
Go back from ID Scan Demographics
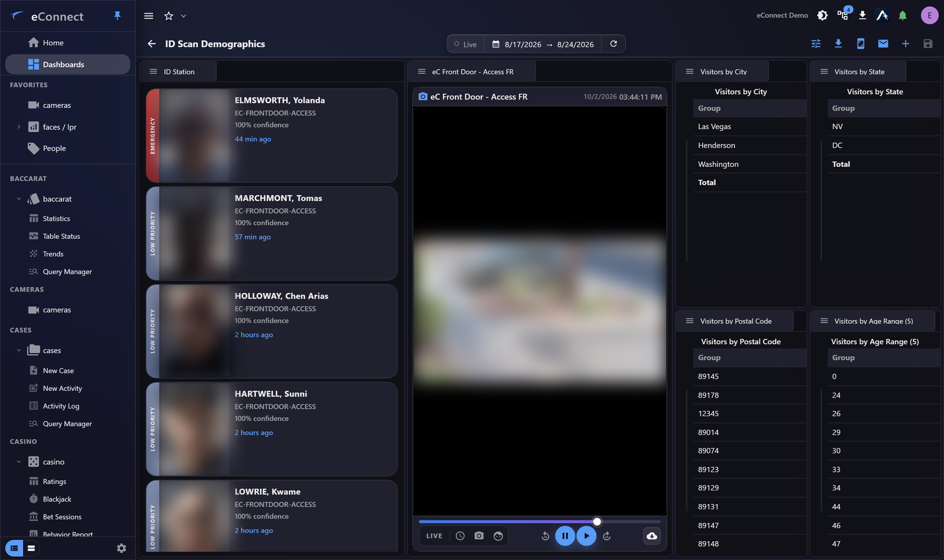point(152,44)
